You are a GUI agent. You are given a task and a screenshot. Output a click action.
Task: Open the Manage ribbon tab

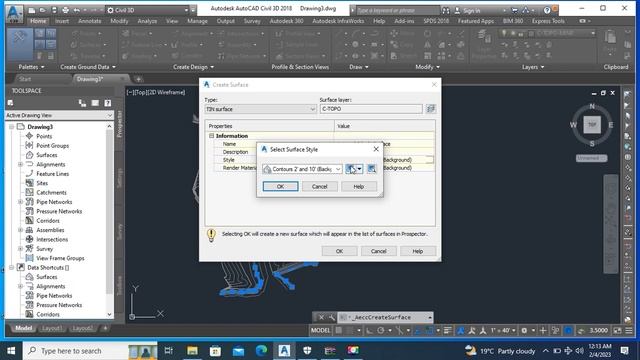click(197, 21)
